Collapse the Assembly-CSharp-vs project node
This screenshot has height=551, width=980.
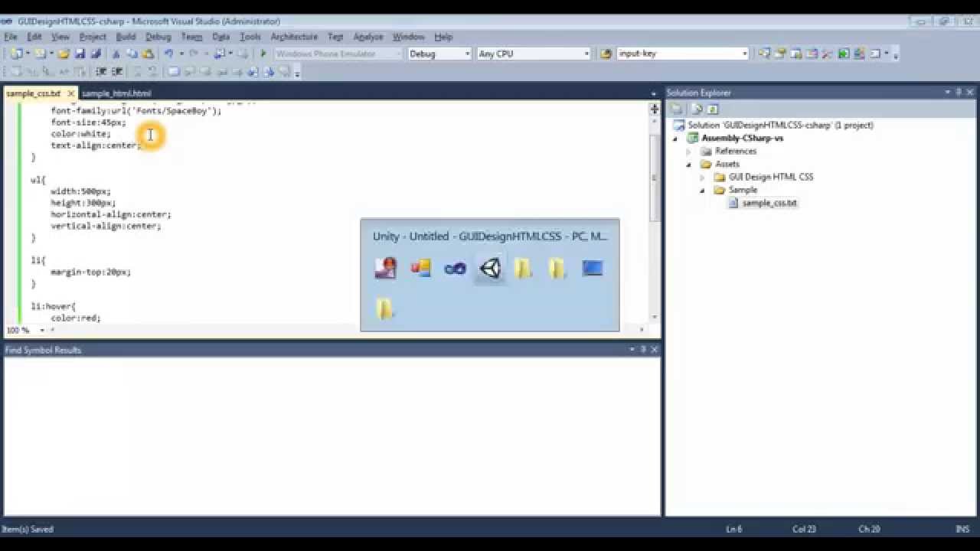coord(675,139)
